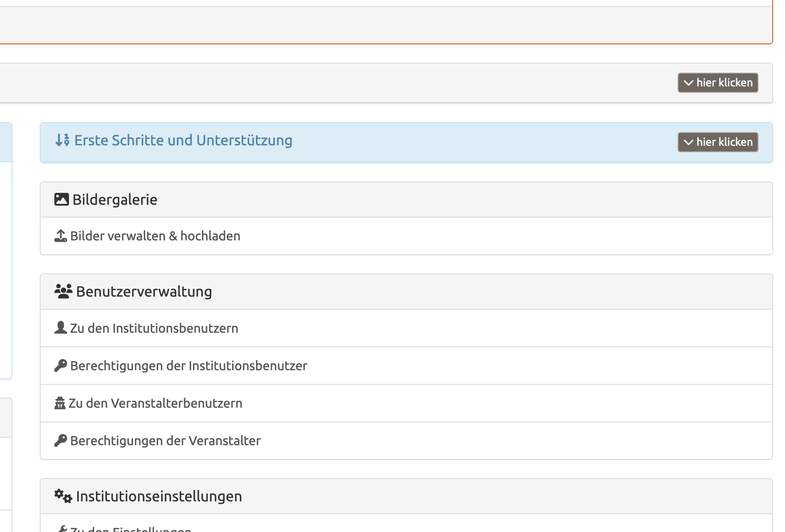This screenshot has width=785, height=532.
Task: Select the Bildergalerie section header
Action: [115, 200]
